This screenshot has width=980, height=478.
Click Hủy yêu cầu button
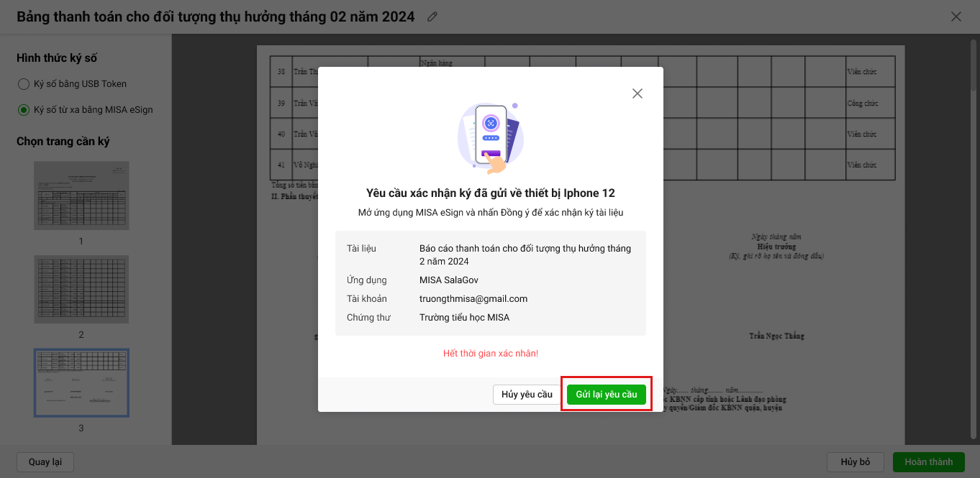[x=527, y=395]
